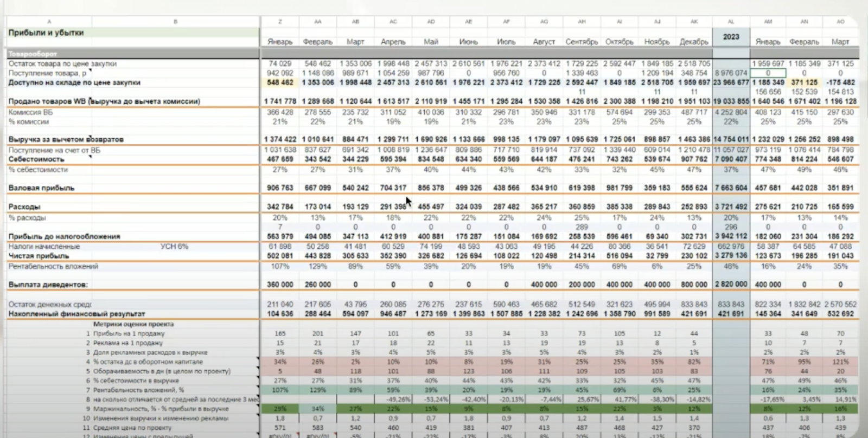868x438 pixels.
Task: Select the Чистая прибыль row label
Action: 39,256
